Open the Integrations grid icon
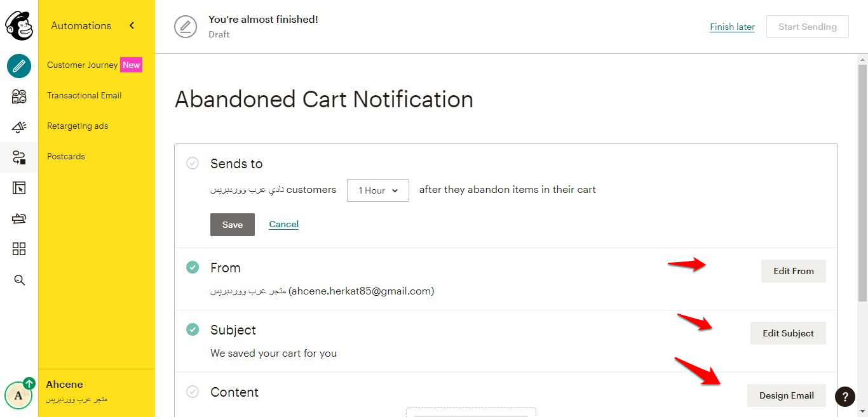This screenshot has width=868, height=417. coord(19,249)
